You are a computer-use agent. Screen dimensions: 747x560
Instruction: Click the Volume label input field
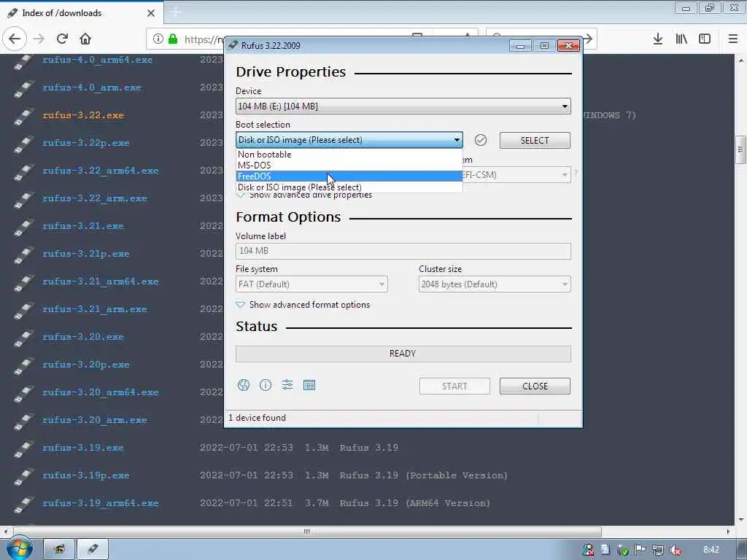point(403,251)
